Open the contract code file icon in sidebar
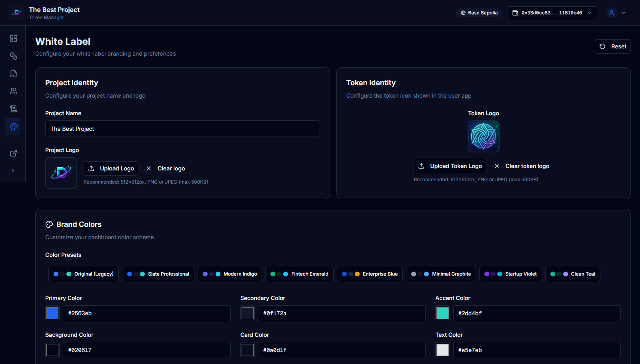 click(x=13, y=74)
